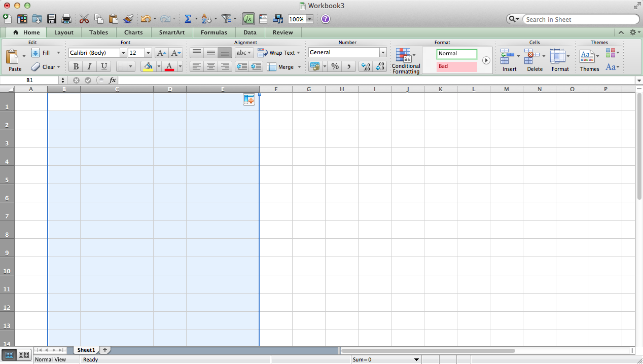Toggle Underline formatting

104,66
